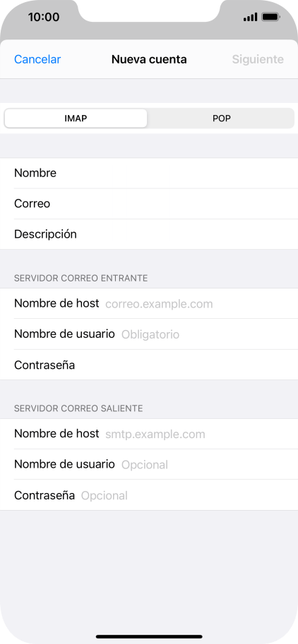
Task: Tap the cellular signal strength icon
Action: (250, 17)
